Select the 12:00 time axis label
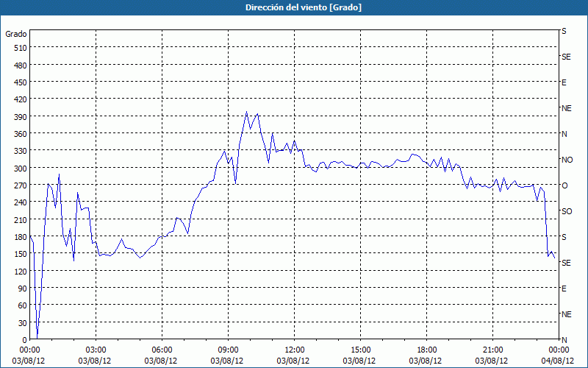This screenshot has height=368, width=588. (x=295, y=350)
